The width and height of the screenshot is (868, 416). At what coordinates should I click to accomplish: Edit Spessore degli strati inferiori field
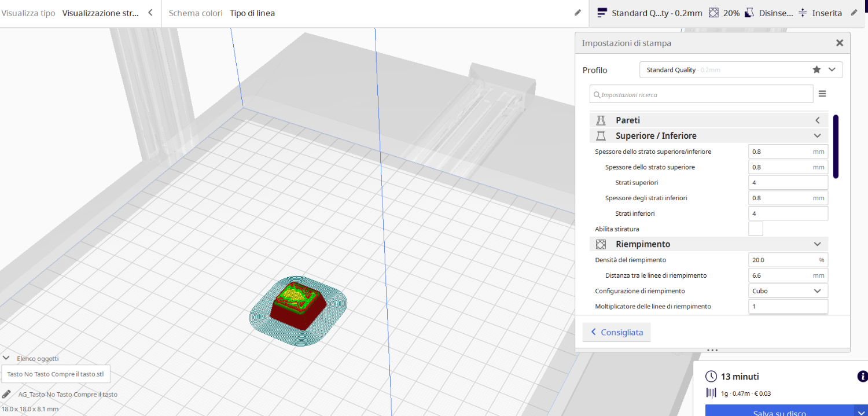[x=788, y=198]
